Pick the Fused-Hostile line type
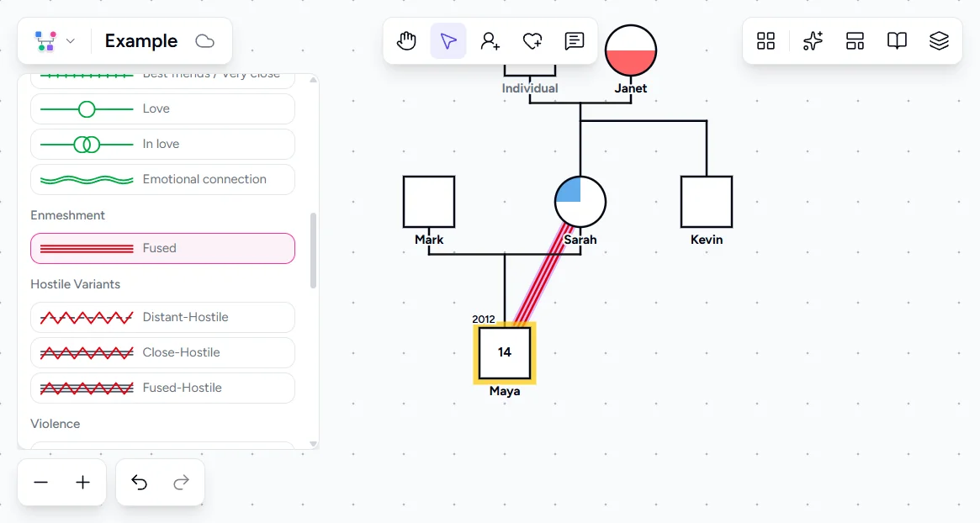 162,388
